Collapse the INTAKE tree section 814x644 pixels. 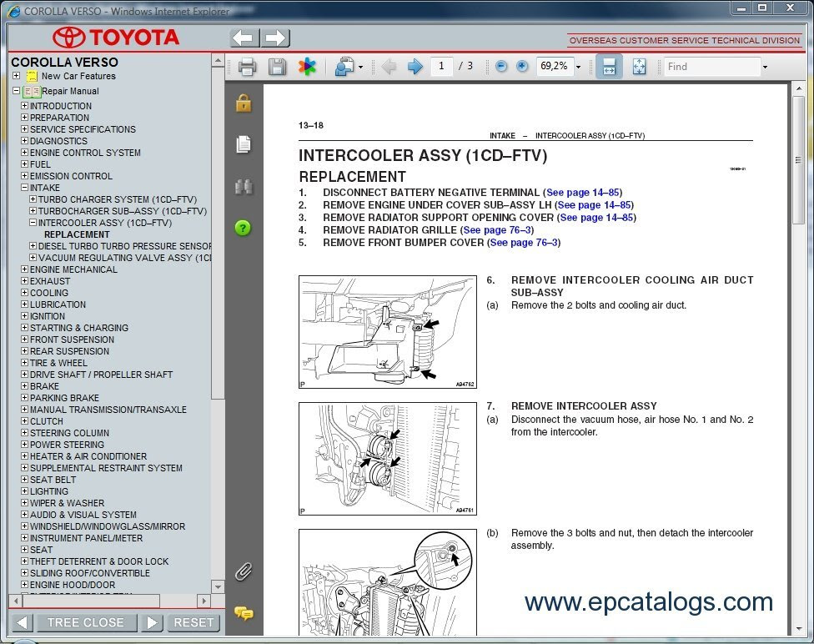coord(24,188)
